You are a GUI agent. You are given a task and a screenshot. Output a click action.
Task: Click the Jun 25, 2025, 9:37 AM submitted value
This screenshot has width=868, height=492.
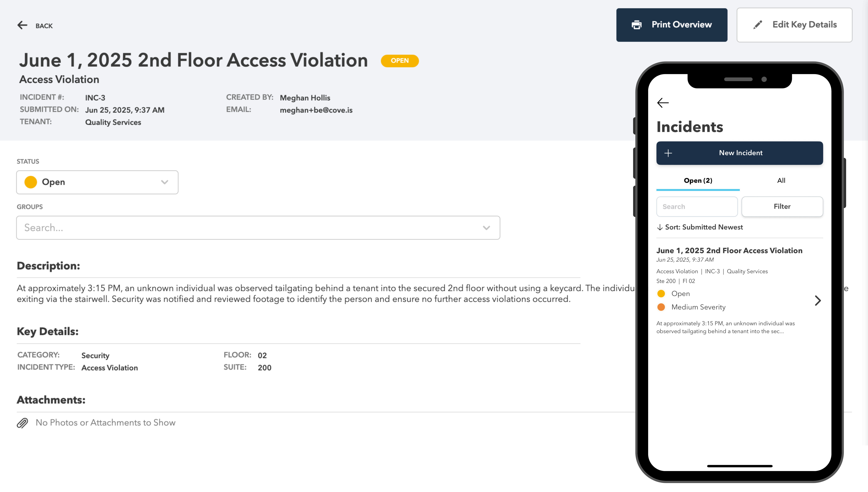pyautogui.click(x=125, y=110)
